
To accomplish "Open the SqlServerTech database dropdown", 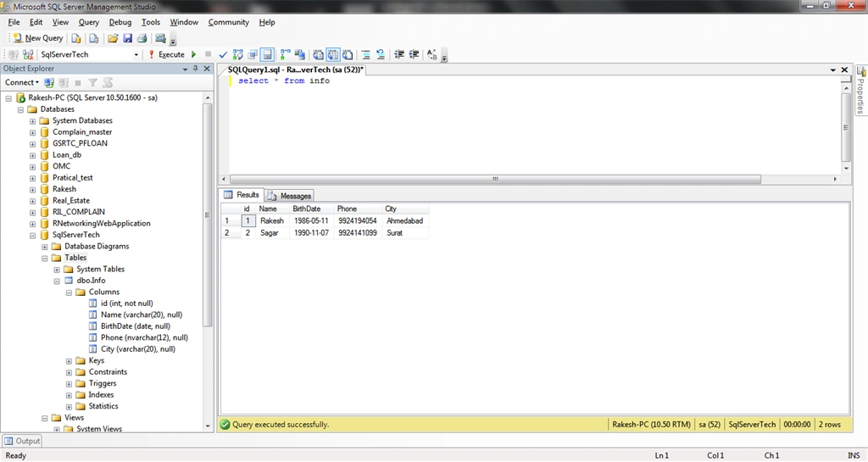I will coord(136,54).
